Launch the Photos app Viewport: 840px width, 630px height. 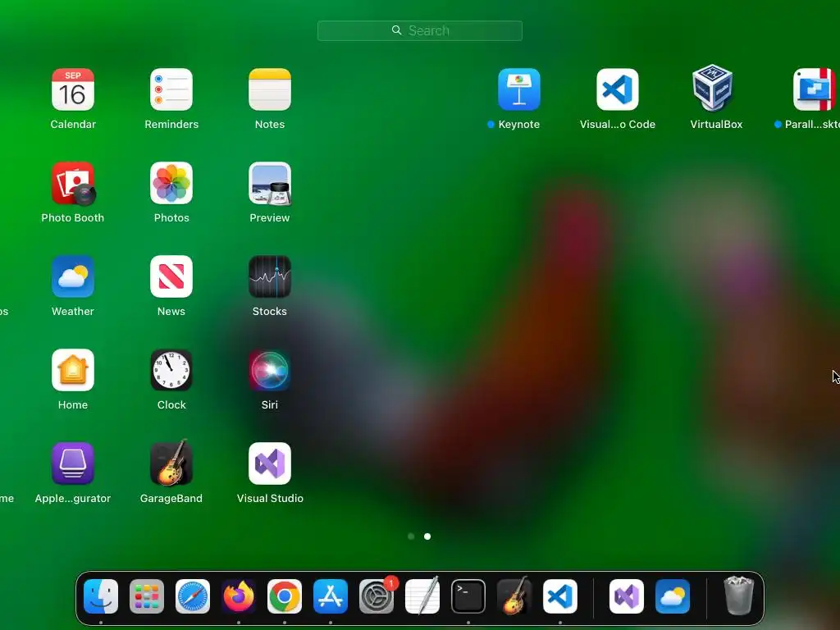tap(171, 183)
